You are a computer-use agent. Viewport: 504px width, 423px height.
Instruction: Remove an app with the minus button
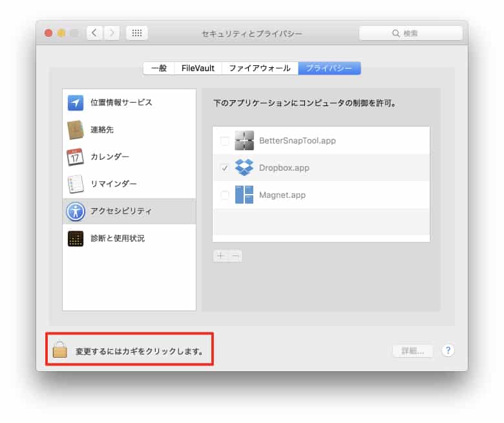point(235,255)
